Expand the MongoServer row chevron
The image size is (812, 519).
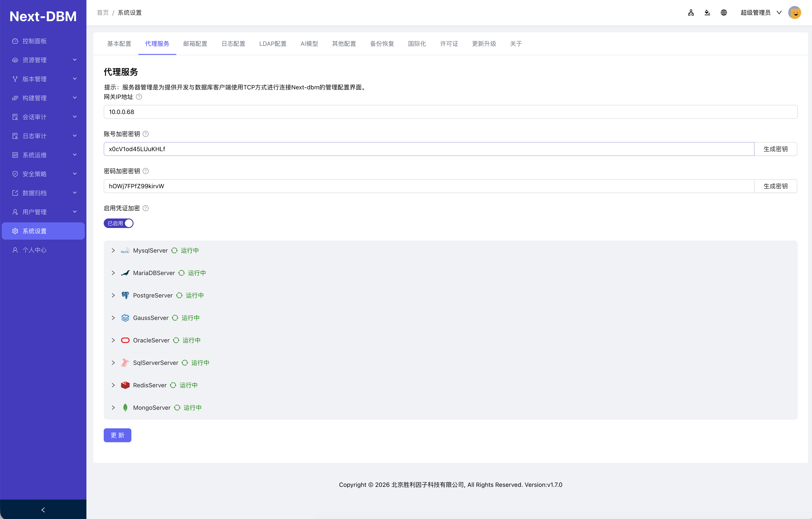click(113, 408)
